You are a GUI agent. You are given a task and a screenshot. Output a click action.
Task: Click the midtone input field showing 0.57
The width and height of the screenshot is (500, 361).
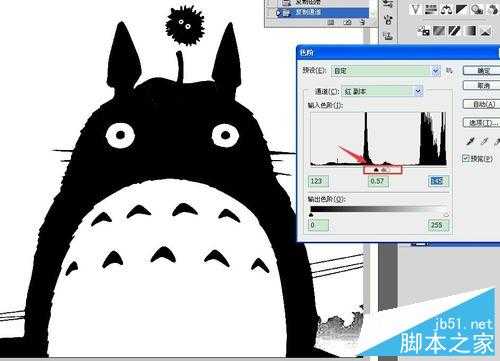point(378,181)
